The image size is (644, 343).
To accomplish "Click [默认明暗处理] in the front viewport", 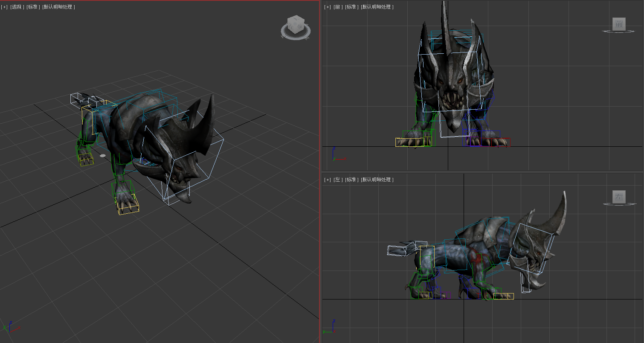I will click(377, 7).
